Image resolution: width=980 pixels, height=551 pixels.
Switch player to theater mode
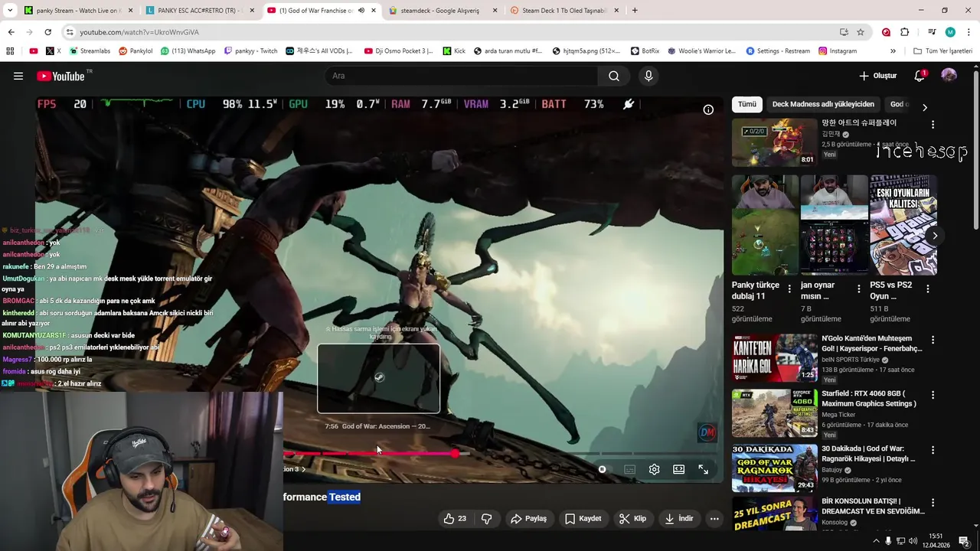(678, 469)
